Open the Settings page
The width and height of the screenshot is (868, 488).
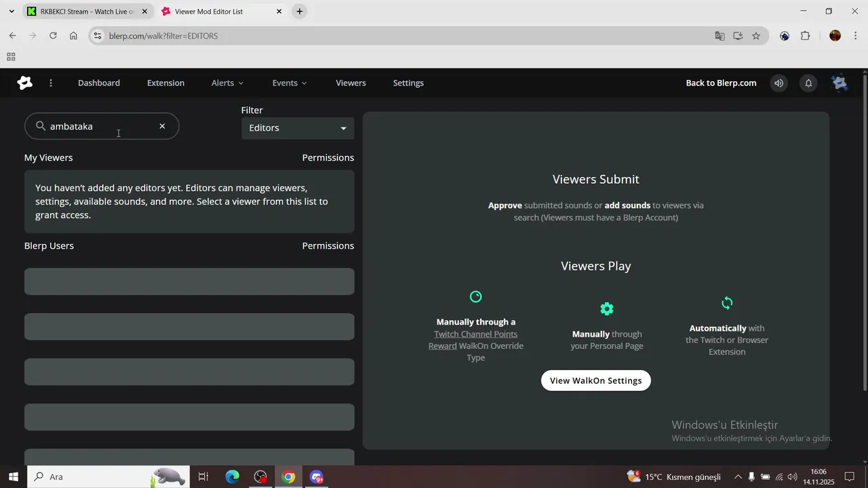(x=408, y=83)
